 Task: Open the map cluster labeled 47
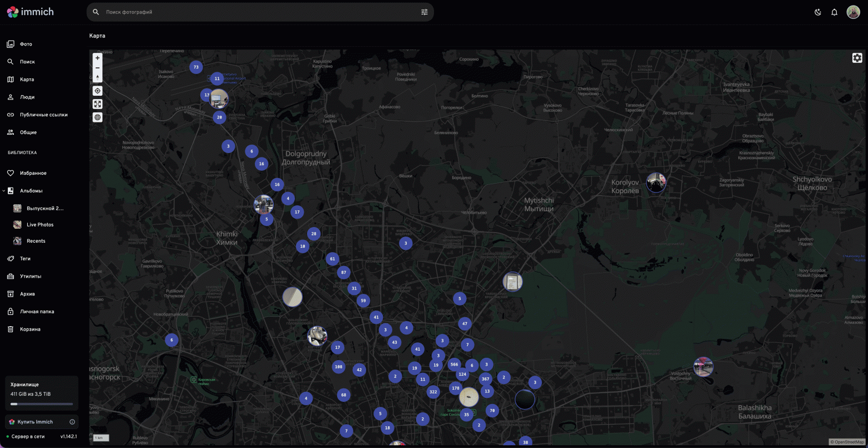pyautogui.click(x=465, y=323)
